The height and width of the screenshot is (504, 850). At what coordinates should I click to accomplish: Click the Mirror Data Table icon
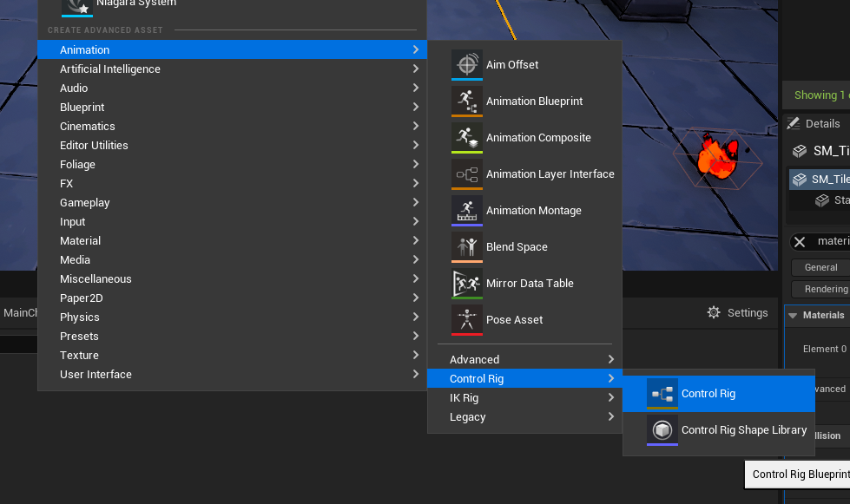tap(467, 284)
